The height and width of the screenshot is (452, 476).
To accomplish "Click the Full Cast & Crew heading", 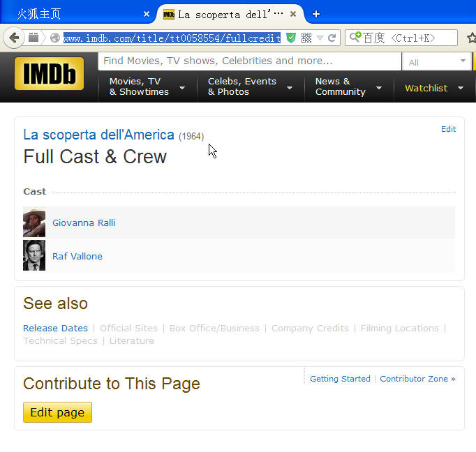I will 95,156.
